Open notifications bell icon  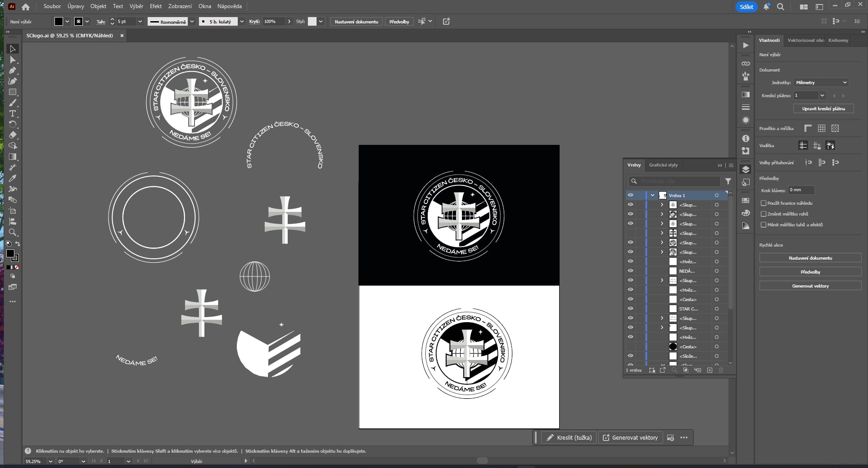766,7
